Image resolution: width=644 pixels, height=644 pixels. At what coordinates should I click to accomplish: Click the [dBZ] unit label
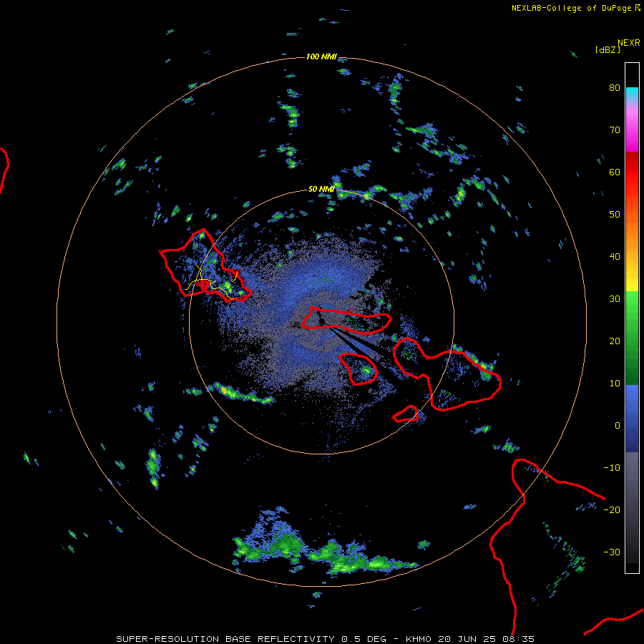pos(608,50)
